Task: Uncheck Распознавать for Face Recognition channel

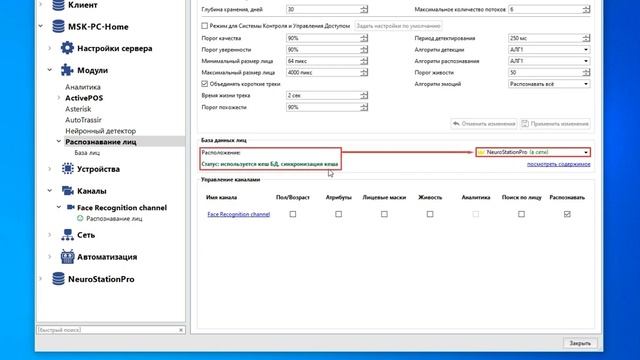Action: (x=567, y=214)
